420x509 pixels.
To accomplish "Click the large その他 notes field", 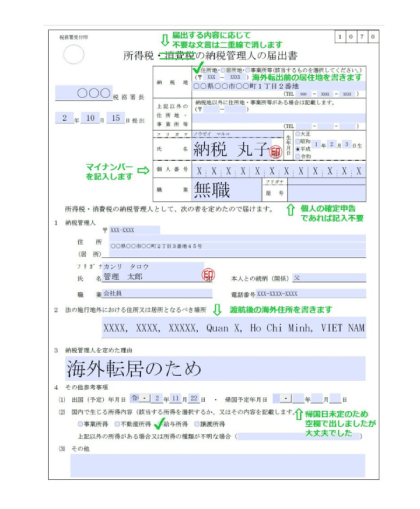I will [x=218, y=466].
